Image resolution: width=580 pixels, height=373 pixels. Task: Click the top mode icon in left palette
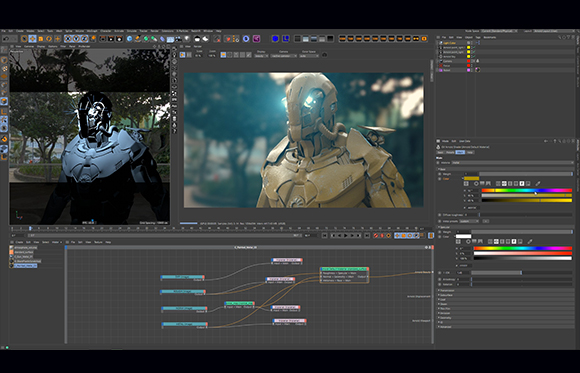[4, 50]
